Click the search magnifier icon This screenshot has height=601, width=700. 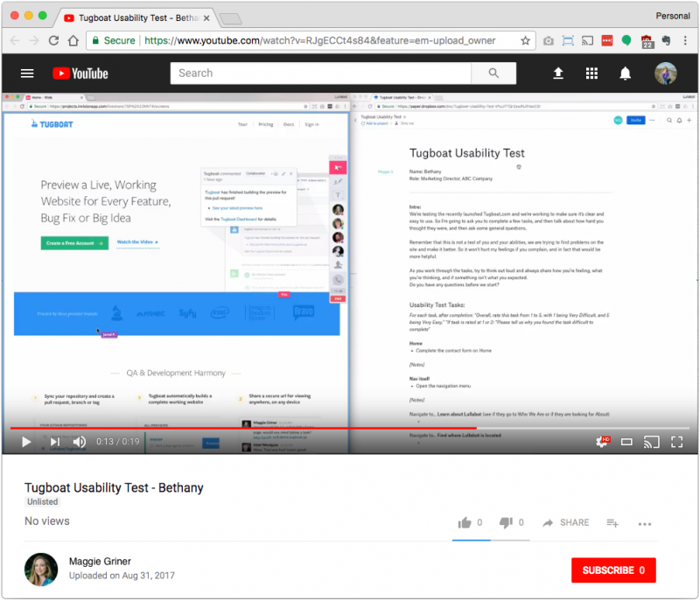494,73
